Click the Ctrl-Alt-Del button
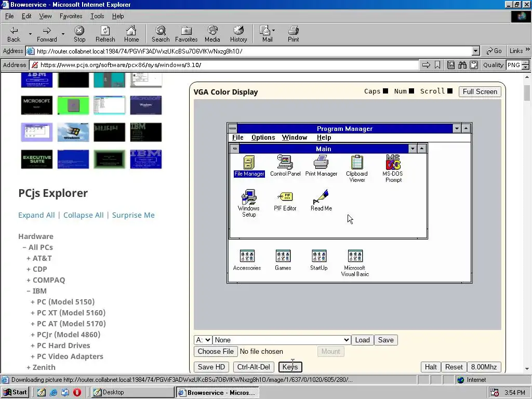The width and height of the screenshot is (532, 399). [254, 367]
